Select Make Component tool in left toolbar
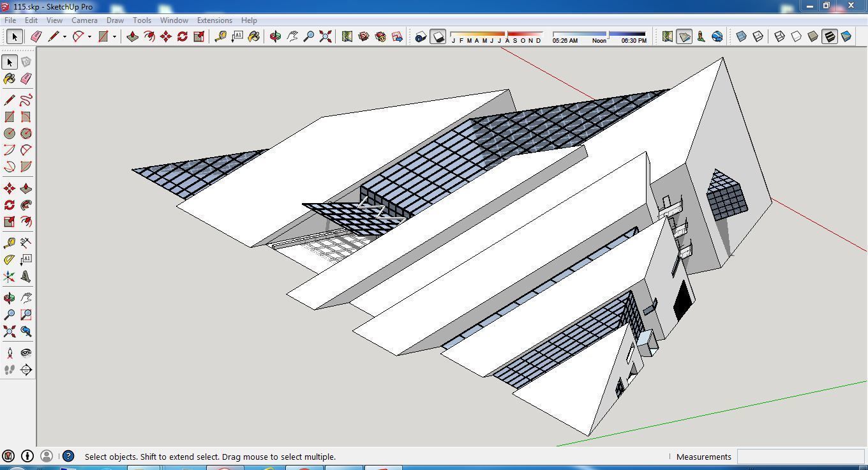 tap(26, 62)
